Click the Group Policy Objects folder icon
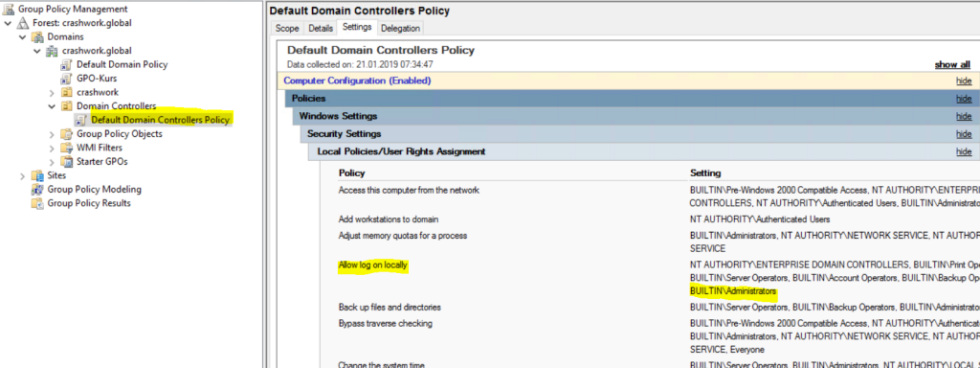This screenshot has width=980, height=368. point(66,134)
